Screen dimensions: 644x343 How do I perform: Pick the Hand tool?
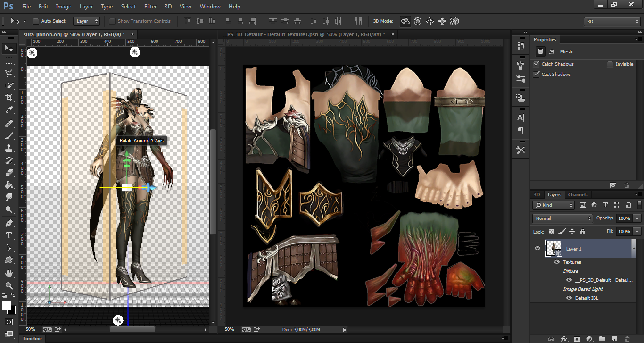click(8, 273)
